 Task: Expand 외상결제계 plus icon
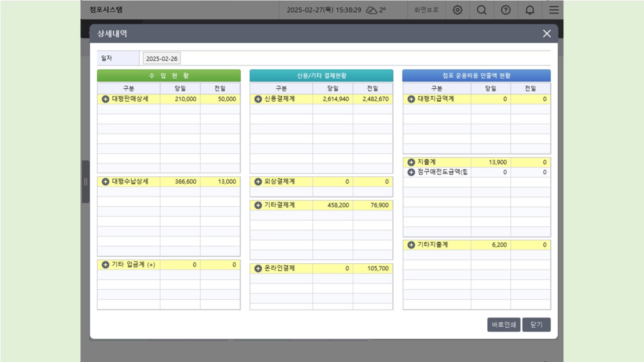258,182
